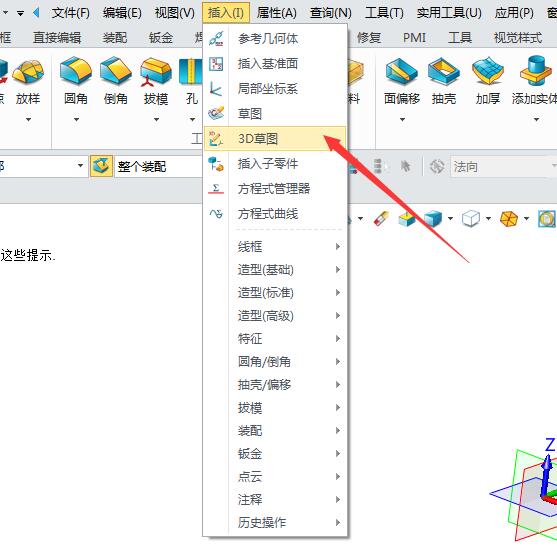Open the 注释 submenu
The width and height of the screenshot is (557, 554).
(275, 499)
